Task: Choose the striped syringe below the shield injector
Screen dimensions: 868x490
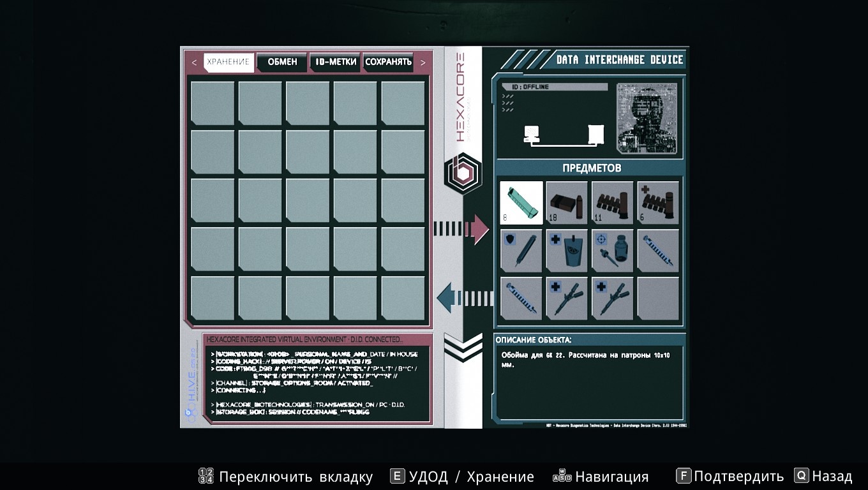Action: tap(521, 298)
